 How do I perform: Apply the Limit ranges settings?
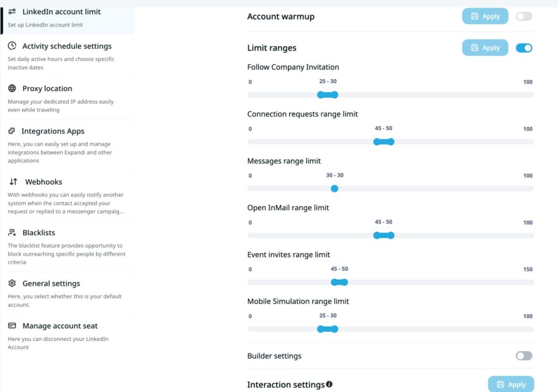(485, 48)
